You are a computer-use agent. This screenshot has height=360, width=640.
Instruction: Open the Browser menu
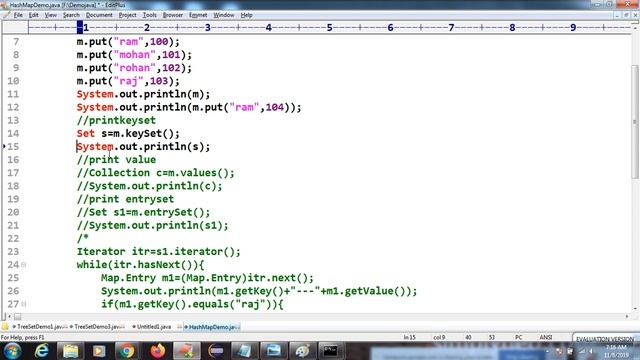click(x=173, y=15)
